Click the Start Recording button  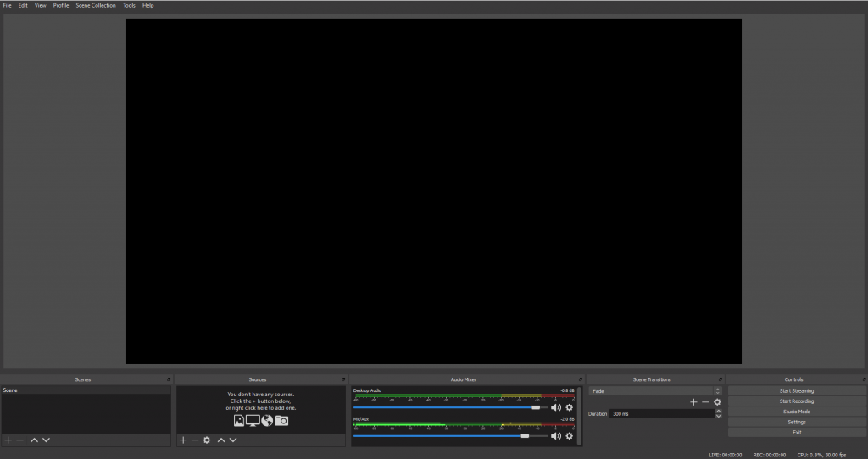coord(796,401)
